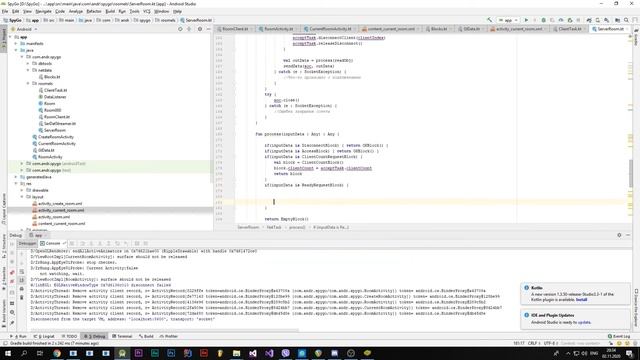Viewport: 640px width, 360px height.
Task: Open File Explorer from taskbar
Action: [x=236, y=353]
